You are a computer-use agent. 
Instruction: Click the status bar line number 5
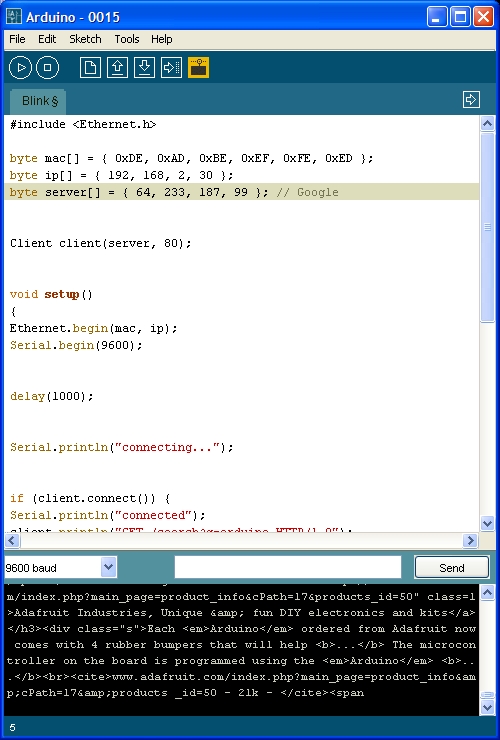click(12, 727)
